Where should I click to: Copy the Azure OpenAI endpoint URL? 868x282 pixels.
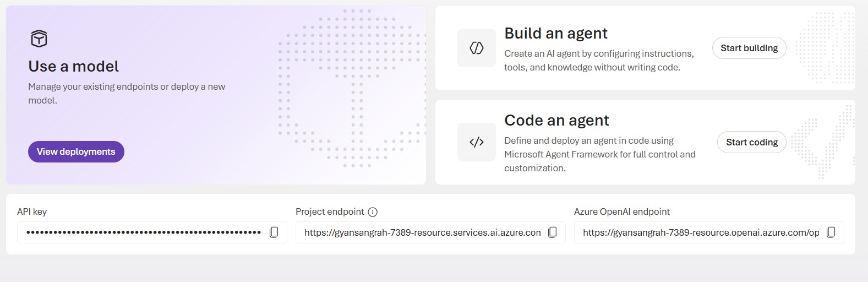point(831,232)
